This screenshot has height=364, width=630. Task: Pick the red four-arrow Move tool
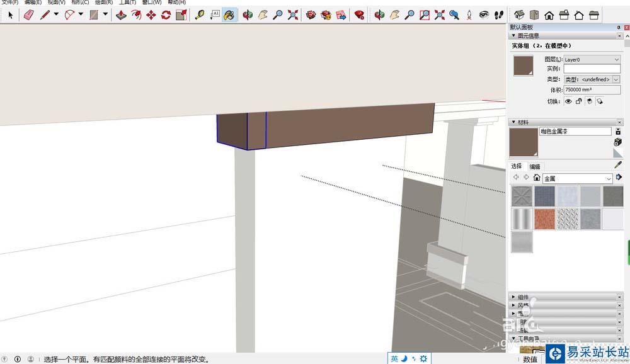pos(151,15)
